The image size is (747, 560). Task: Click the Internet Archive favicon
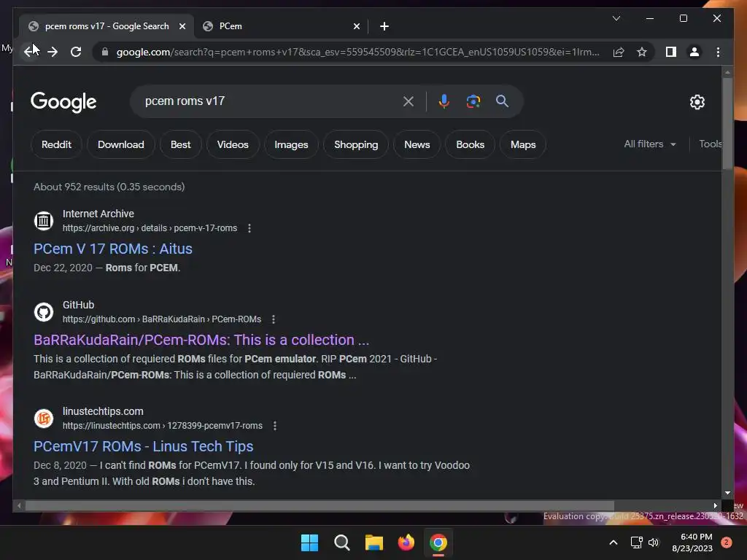(x=43, y=221)
